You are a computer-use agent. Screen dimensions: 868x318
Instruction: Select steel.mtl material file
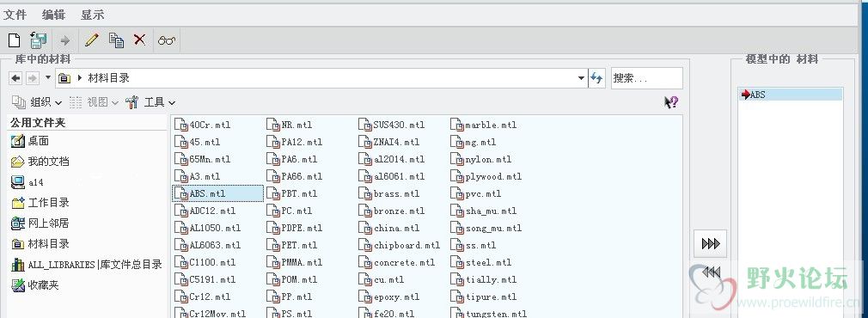(481, 263)
